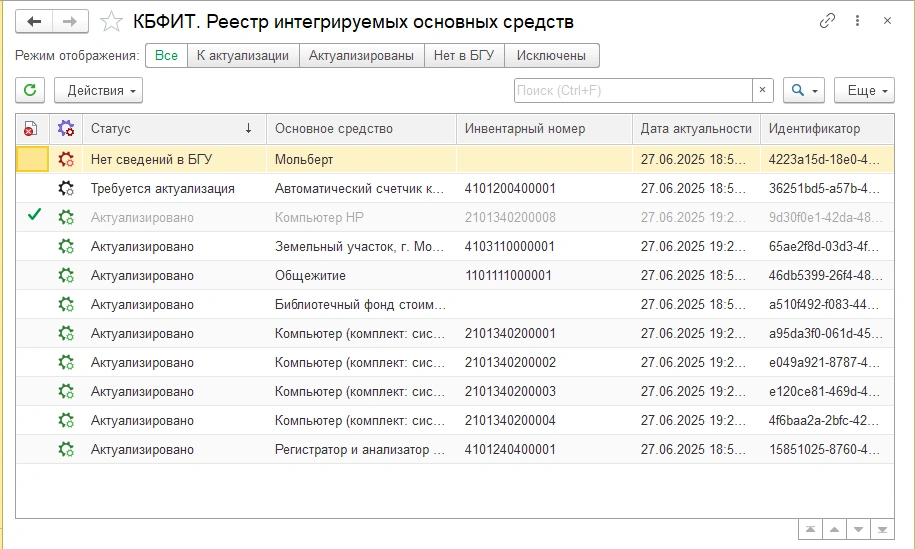Switch display mode to Актуализированы

(x=361, y=55)
